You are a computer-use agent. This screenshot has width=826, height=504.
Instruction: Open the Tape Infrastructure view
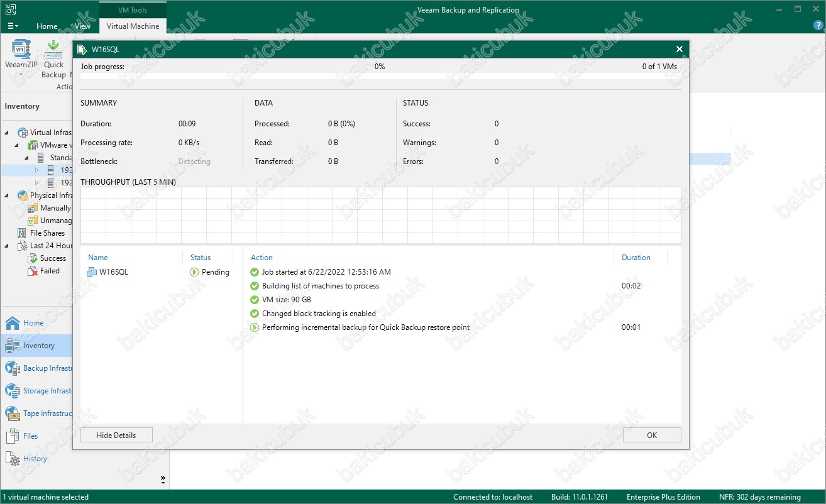click(x=38, y=414)
